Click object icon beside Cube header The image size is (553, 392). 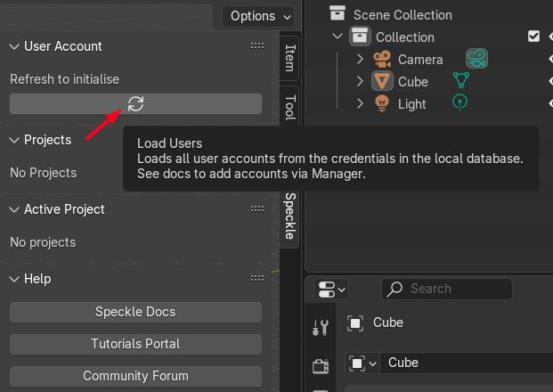(x=355, y=323)
